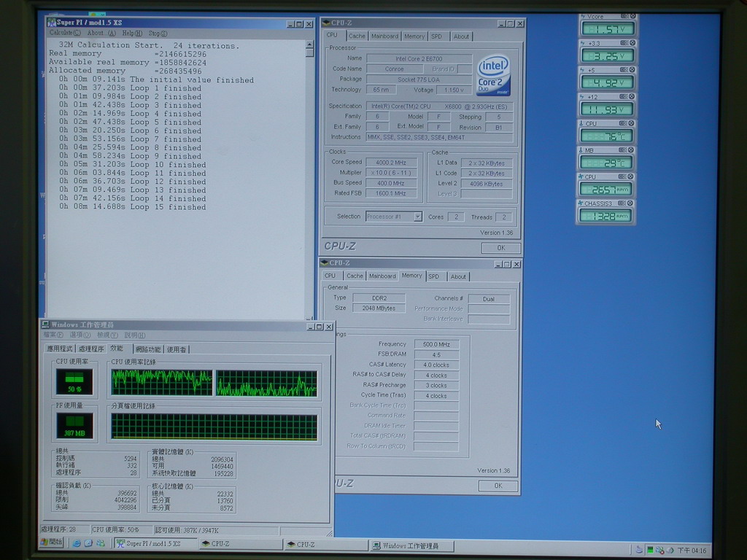Click Stop in Super PI menu bar

[158, 34]
